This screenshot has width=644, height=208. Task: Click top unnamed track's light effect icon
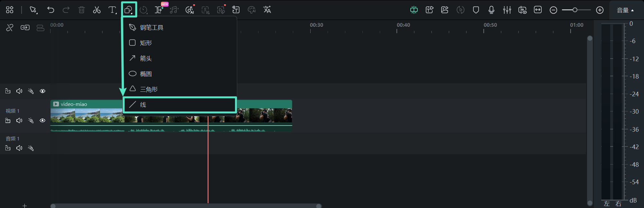31,91
